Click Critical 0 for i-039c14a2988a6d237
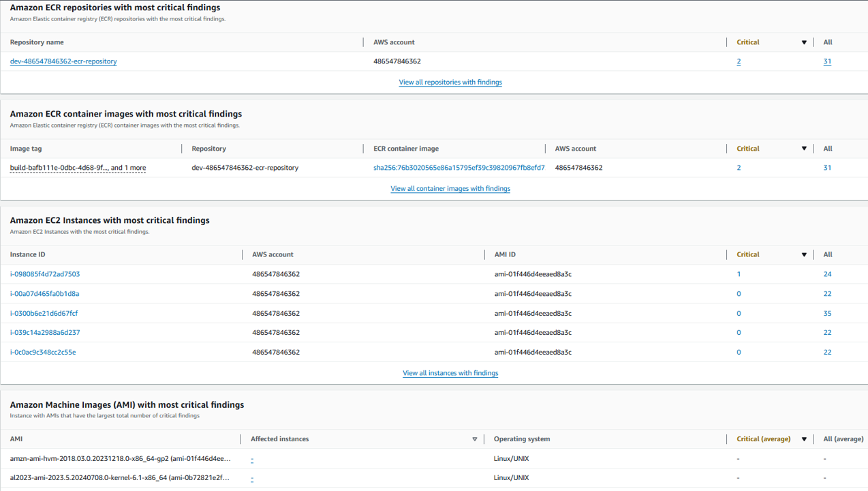Image resolution: width=868 pixels, height=491 pixels. 739,333
